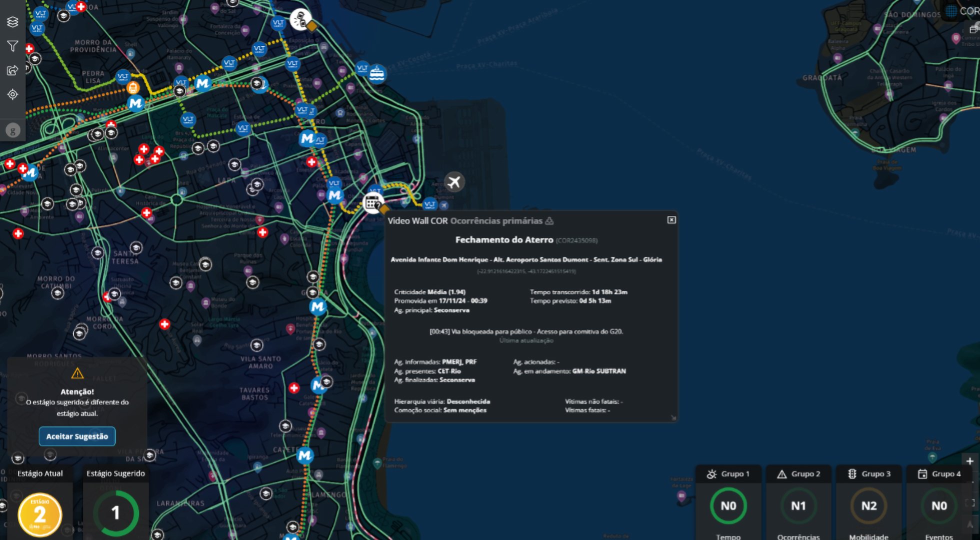The height and width of the screenshot is (540, 980).
Task: Open the filter tool in sidebar
Action: click(x=12, y=46)
